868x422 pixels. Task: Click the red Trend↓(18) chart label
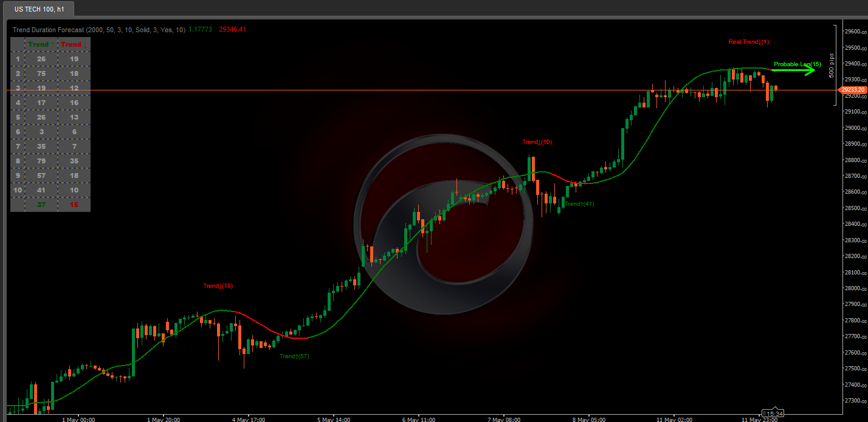pos(218,286)
